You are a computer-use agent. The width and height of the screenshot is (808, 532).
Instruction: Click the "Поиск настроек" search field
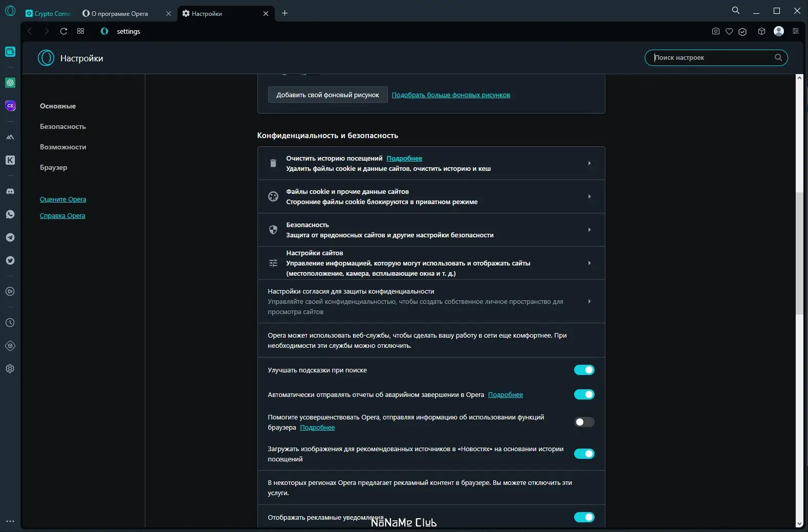click(711, 58)
